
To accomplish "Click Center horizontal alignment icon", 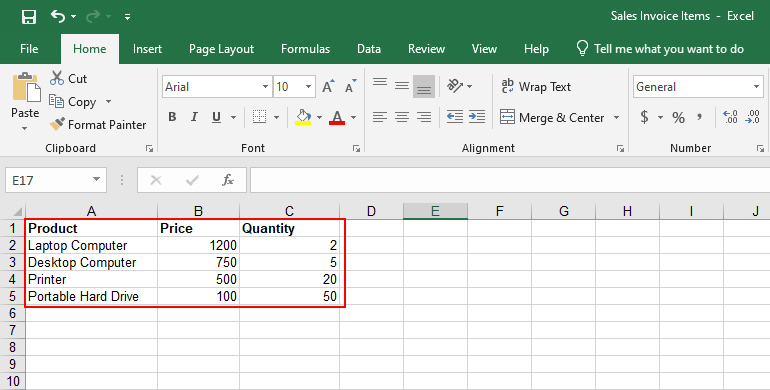I will pos(402,117).
